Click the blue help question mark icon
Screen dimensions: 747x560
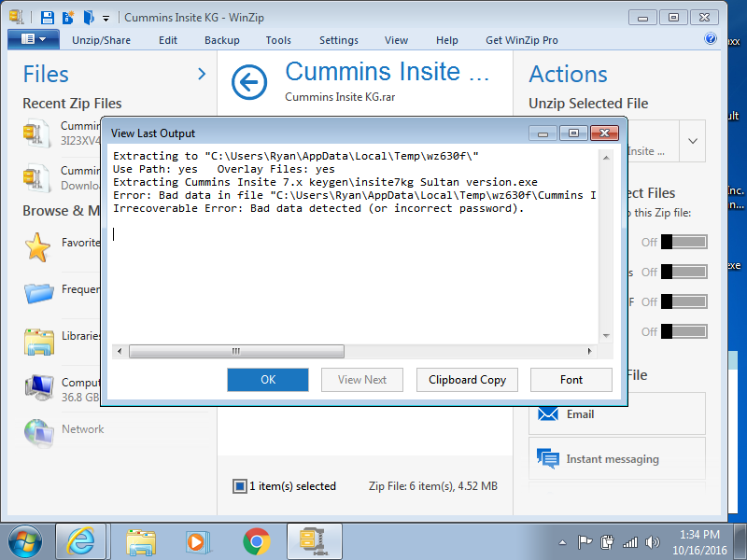coord(710,38)
